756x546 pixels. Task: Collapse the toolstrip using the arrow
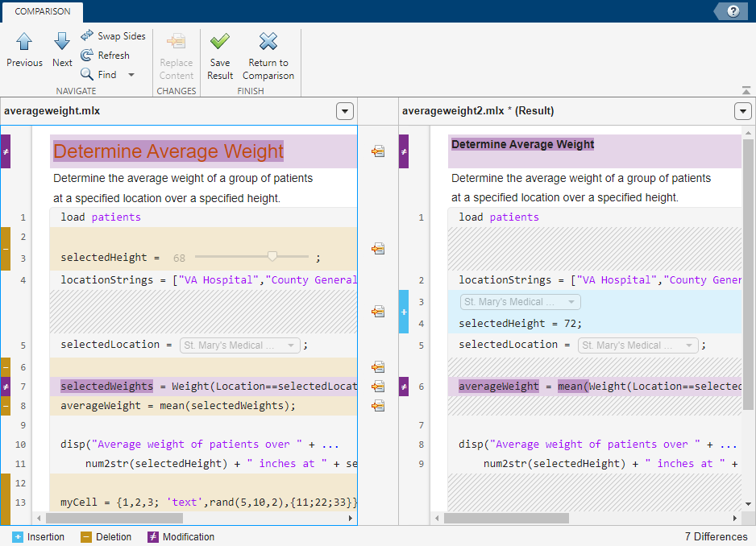pos(746,90)
